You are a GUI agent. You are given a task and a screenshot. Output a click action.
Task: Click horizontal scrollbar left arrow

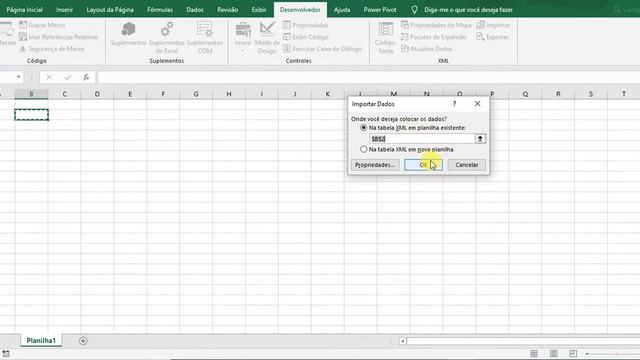[x=402, y=341]
